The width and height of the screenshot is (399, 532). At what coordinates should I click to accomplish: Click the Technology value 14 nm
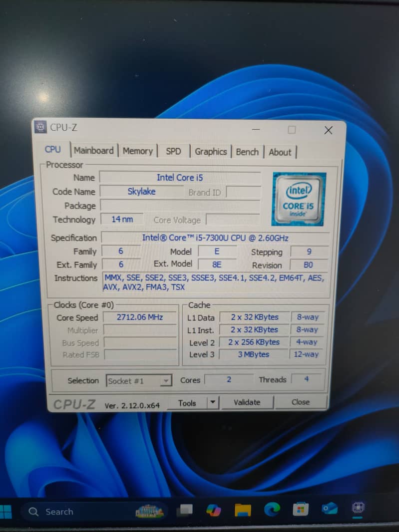pyautogui.click(x=122, y=219)
